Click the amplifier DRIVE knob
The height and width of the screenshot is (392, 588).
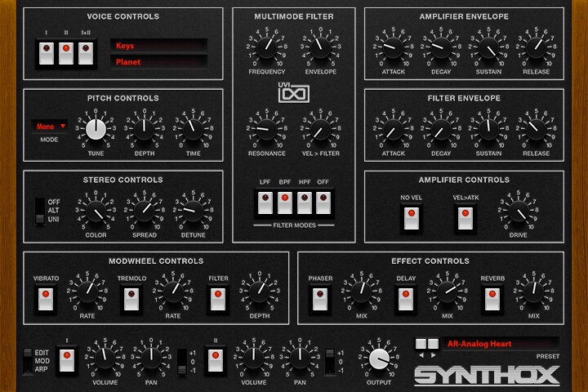519,211
